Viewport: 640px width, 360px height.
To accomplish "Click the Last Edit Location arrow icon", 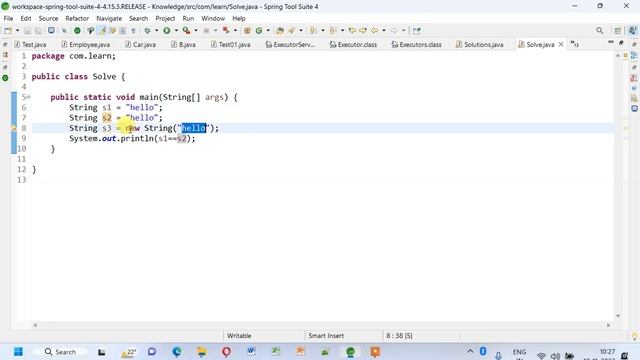I will point(352,31).
